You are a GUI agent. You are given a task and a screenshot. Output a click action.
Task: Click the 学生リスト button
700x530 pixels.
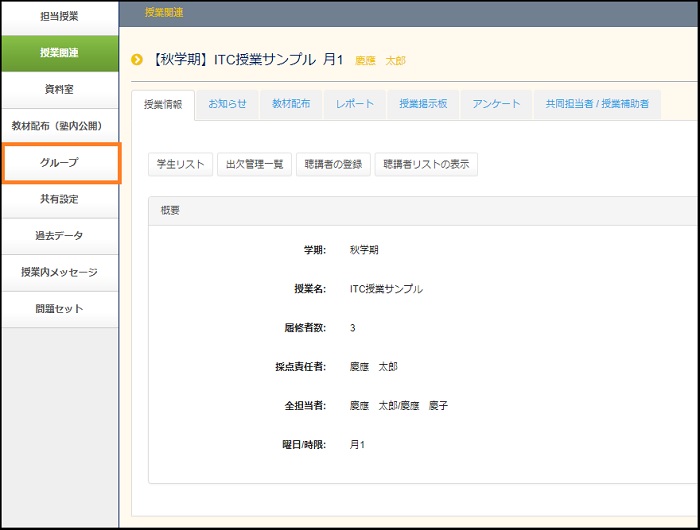coord(180,165)
